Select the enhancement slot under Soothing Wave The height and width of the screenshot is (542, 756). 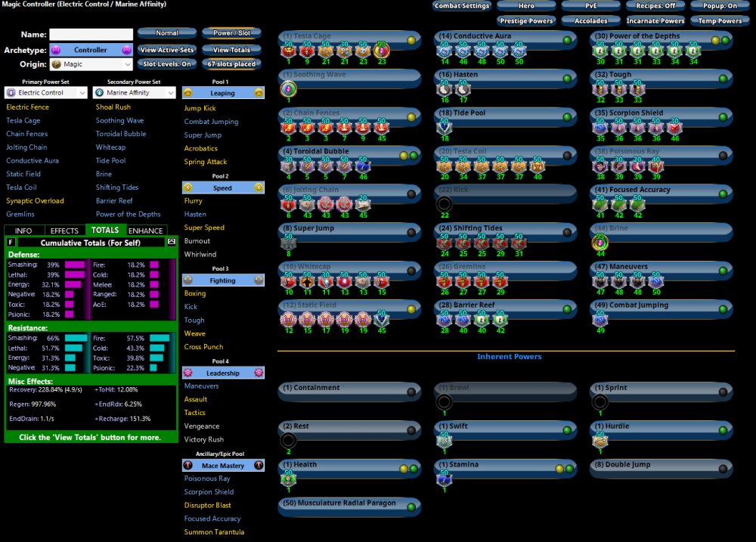click(x=288, y=88)
